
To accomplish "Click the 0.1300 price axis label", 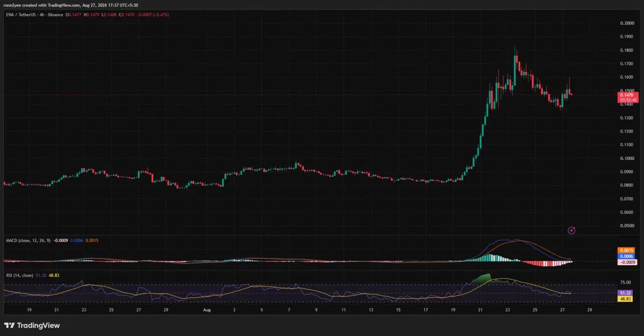I will click(x=627, y=118).
